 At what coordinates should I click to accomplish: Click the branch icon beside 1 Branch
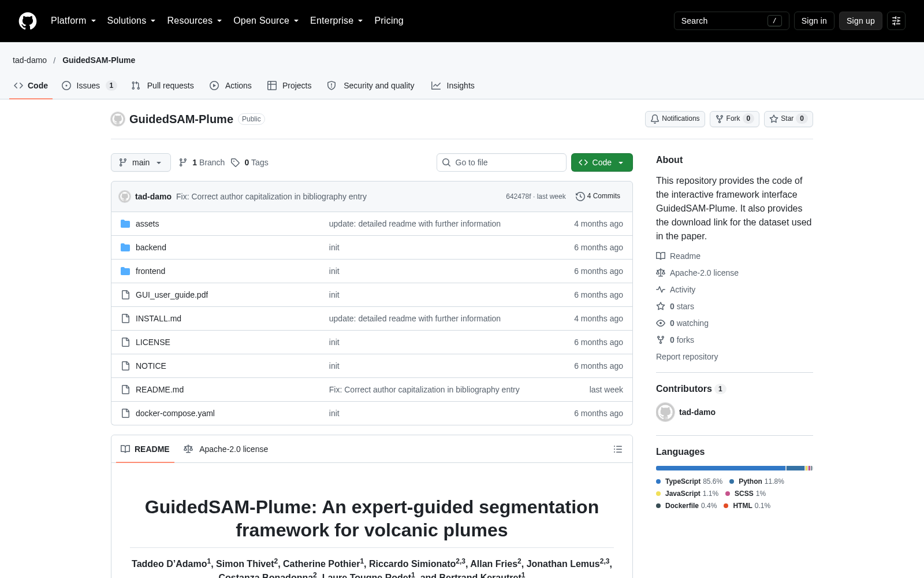183,162
